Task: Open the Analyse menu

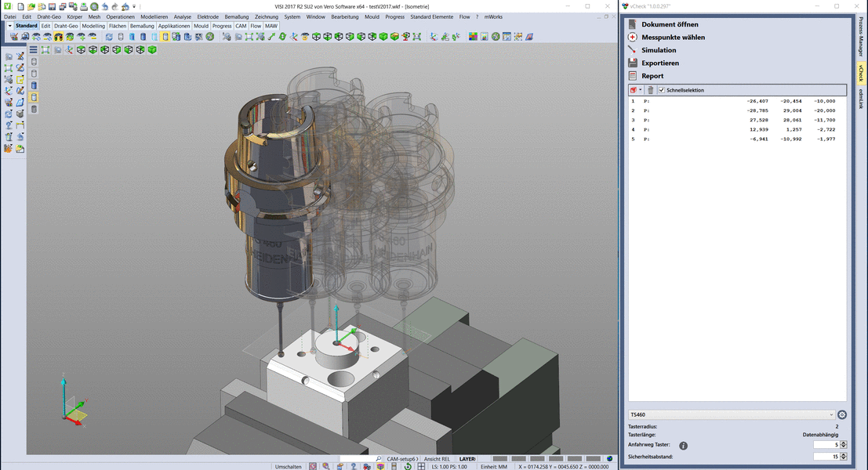Action: click(x=182, y=17)
